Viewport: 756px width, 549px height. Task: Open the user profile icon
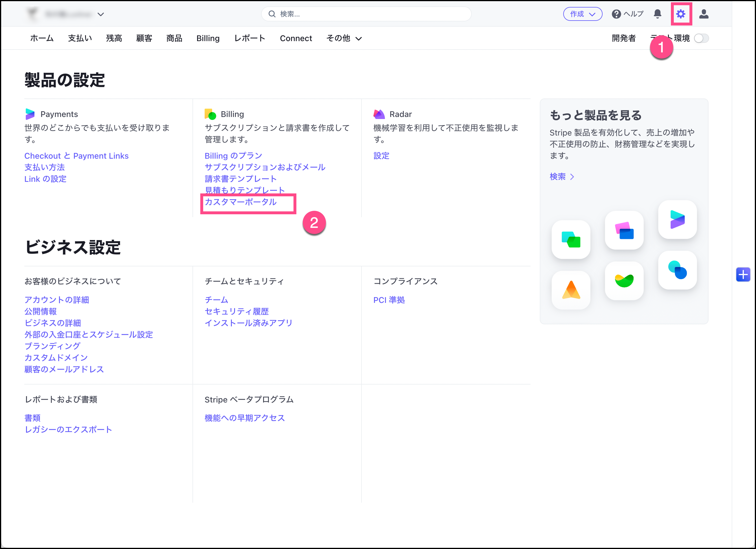(x=704, y=14)
